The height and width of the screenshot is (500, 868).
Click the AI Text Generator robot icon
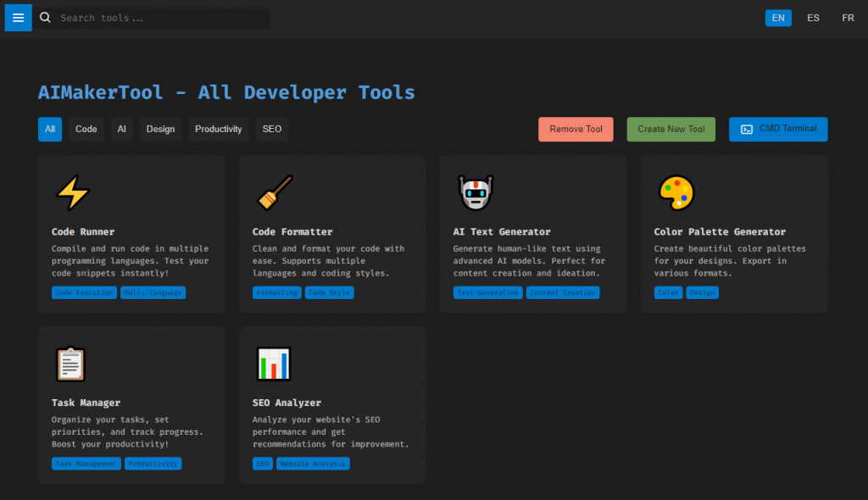475,193
